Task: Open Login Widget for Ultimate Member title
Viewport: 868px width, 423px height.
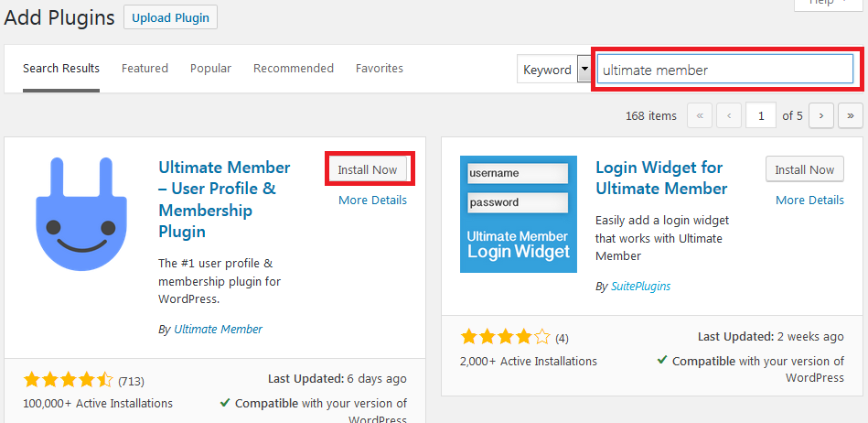Action: (661, 178)
